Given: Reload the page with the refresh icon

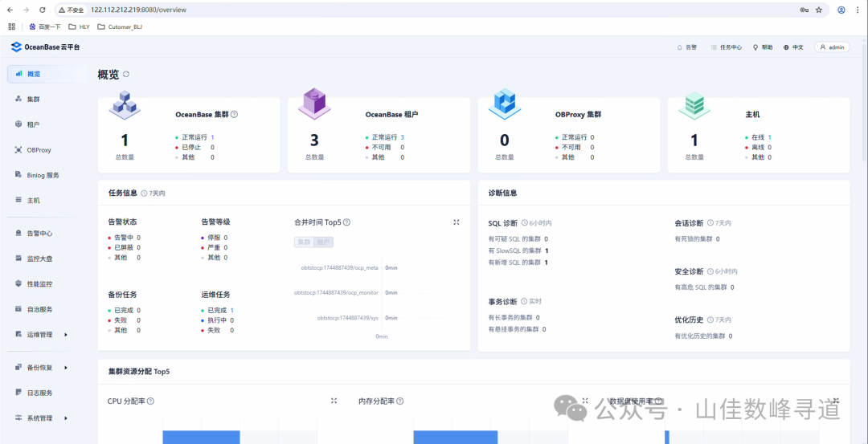Looking at the screenshot, I should pos(43,10).
